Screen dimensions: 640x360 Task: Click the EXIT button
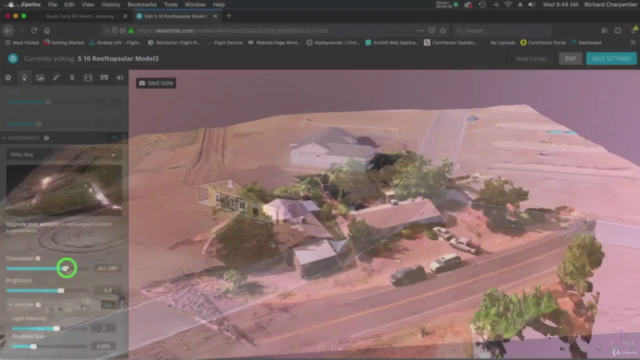pyautogui.click(x=571, y=58)
